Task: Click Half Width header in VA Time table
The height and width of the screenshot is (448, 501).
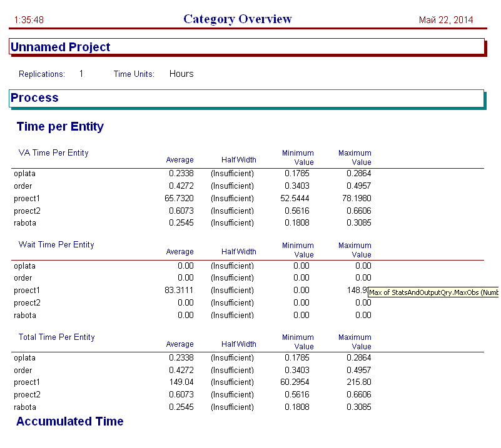Action: point(239,160)
